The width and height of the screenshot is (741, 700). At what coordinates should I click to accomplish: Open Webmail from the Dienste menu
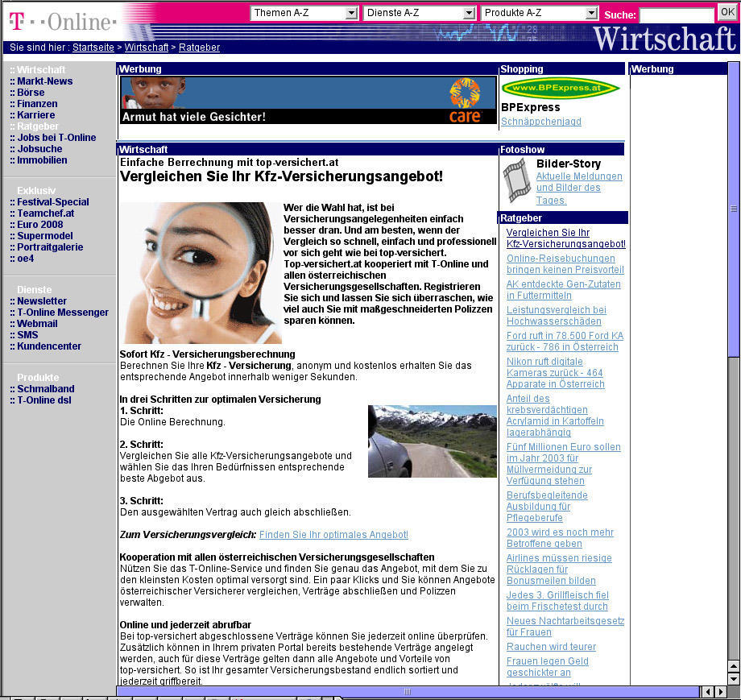tap(37, 324)
